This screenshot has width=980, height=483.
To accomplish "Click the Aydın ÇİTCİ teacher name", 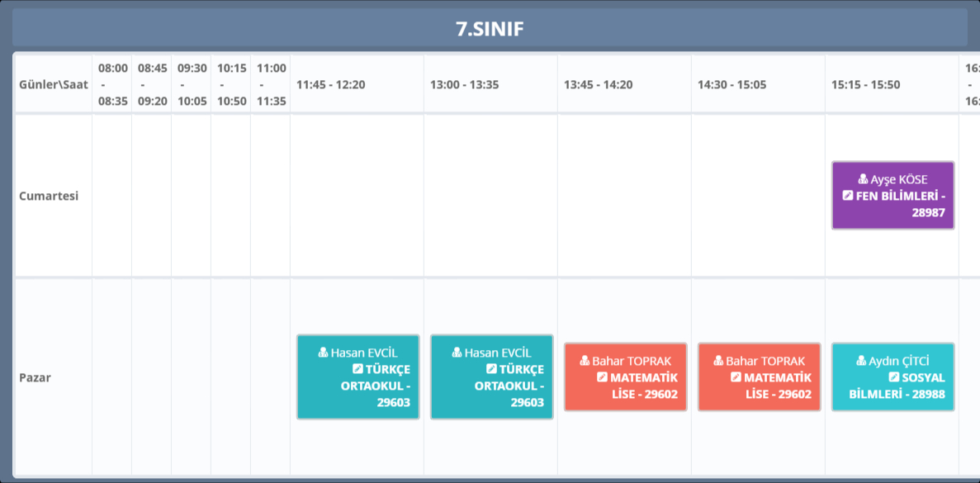I will (x=899, y=361).
